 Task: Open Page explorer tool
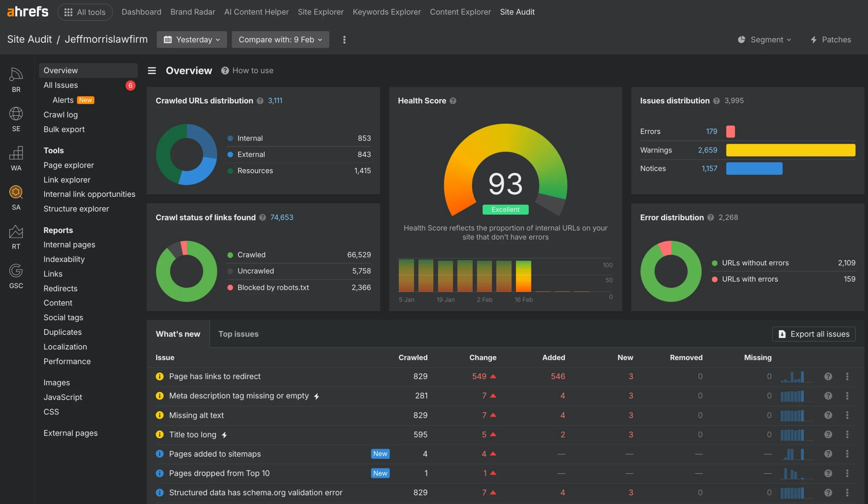tap(68, 165)
